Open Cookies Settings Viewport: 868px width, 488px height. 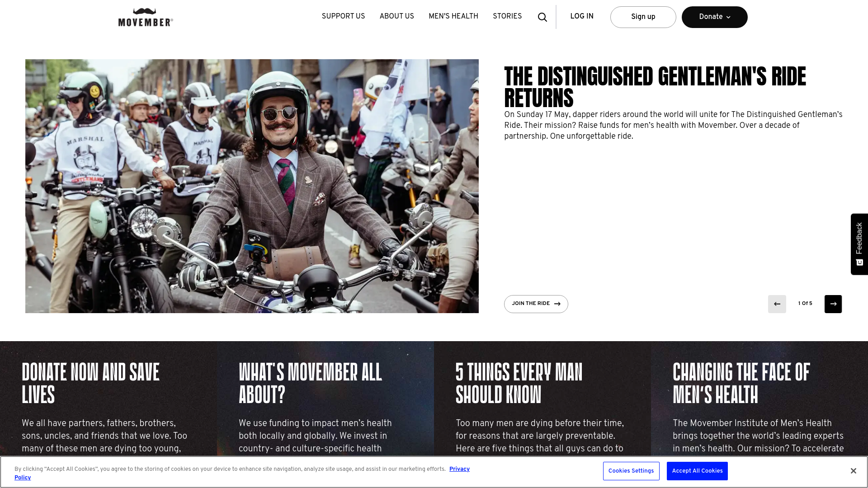(x=631, y=471)
